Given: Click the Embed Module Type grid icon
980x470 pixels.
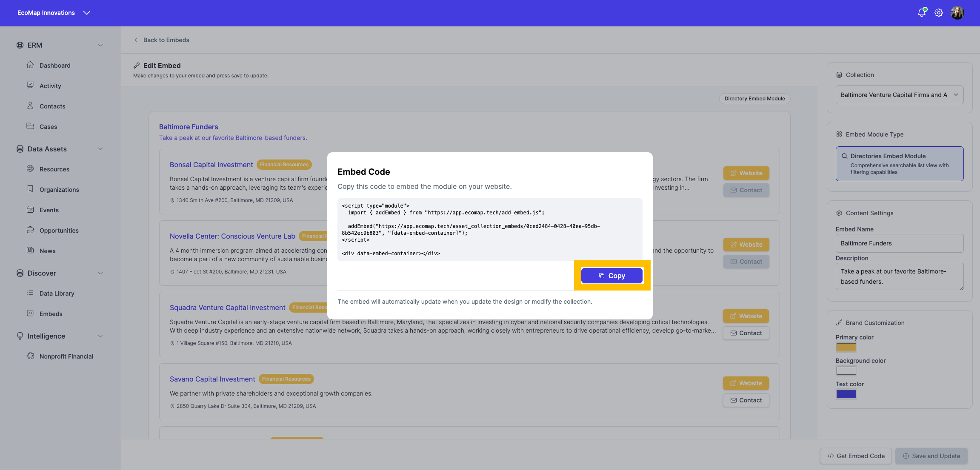Looking at the screenshot, I should (x=839, y=134).
